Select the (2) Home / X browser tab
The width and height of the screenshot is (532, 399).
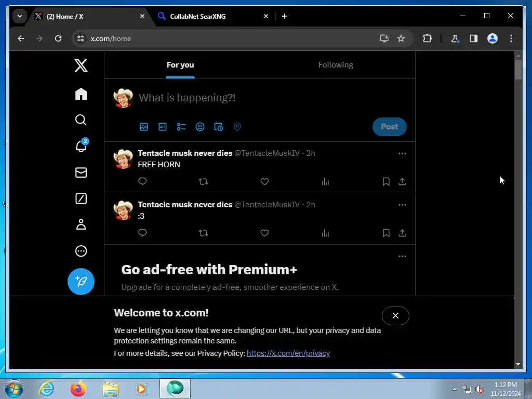[x=90, y=16]
